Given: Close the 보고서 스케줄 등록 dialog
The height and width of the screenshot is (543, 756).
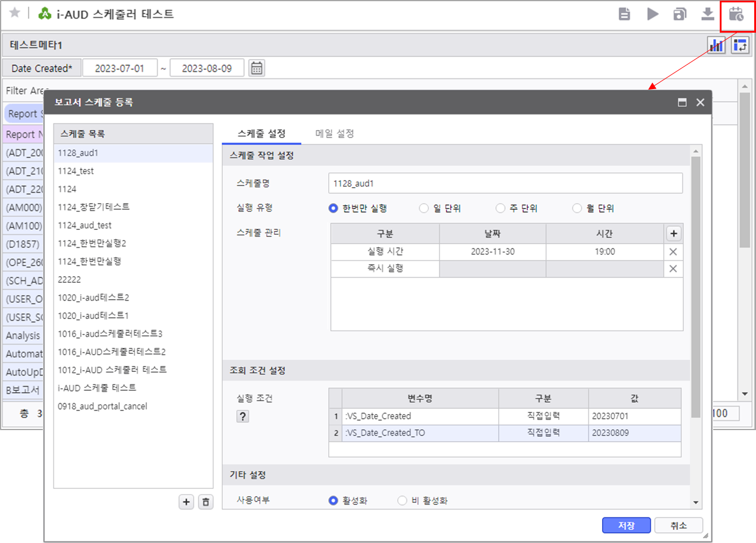Looking at the screenshot, I should 700,102.
